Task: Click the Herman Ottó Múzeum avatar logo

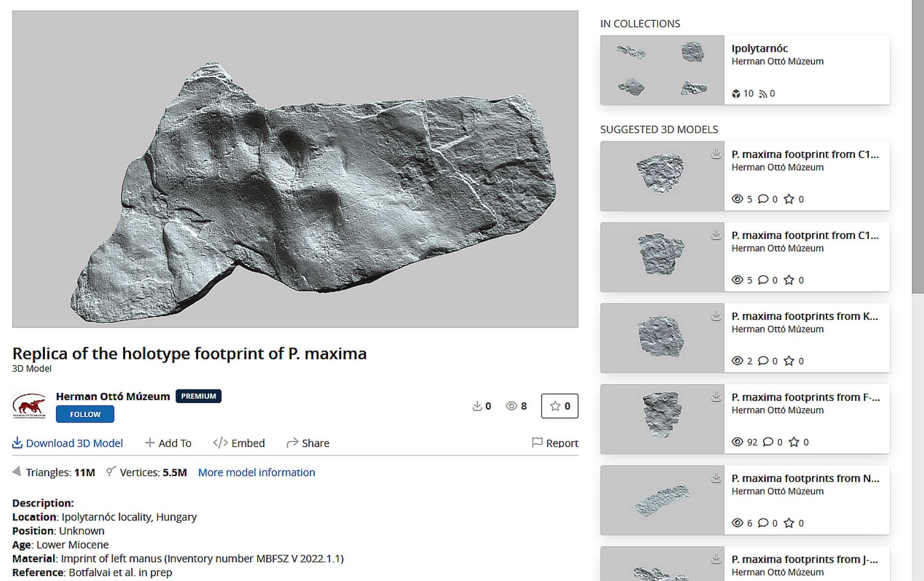Action: (29, 406)
